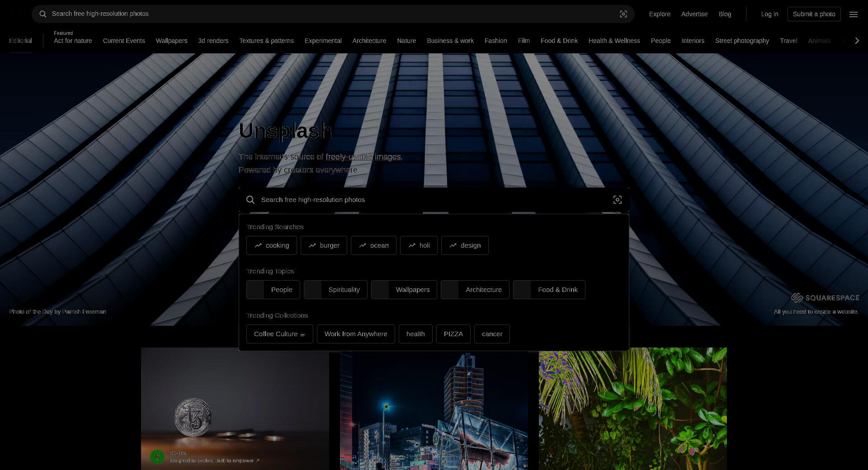Screen dimensions: 868x470
Task: Switch to Textures & patterns topic
Action: pos(267,41)
